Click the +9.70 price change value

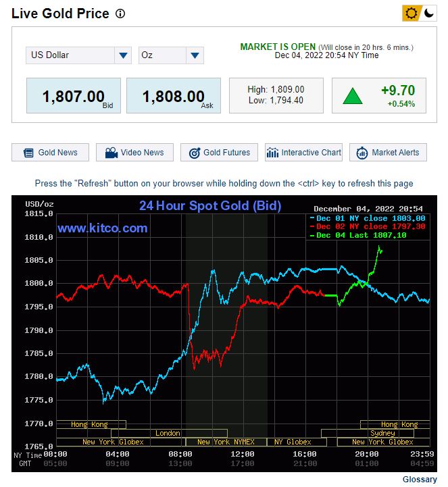[x=398, y=91]
